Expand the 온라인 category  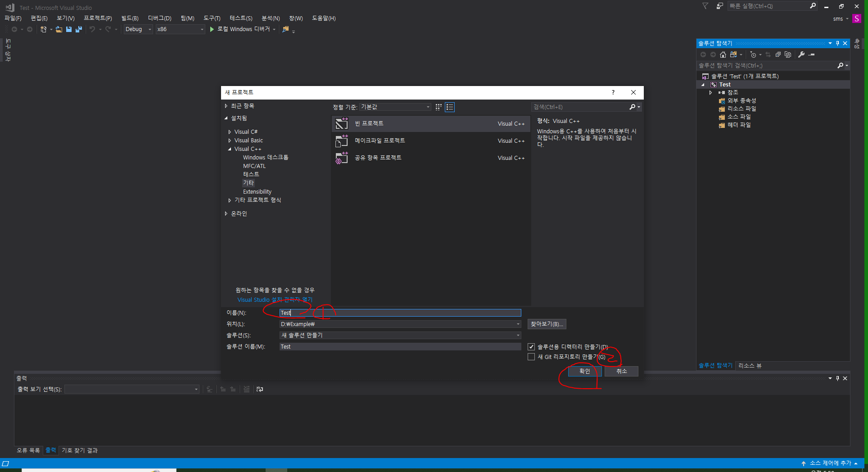pyautogui.click(x=226, y=213)
